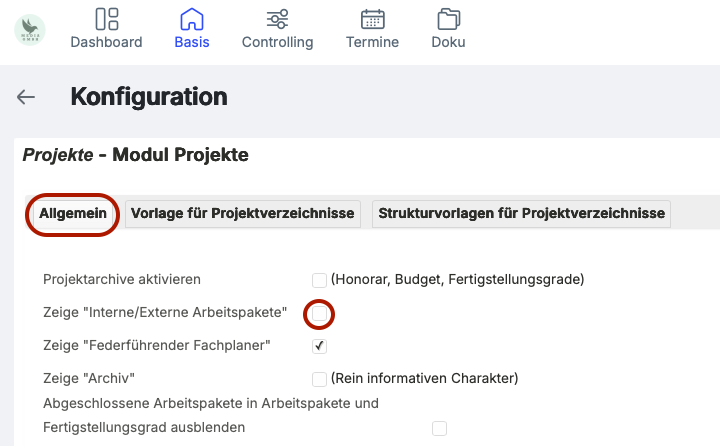Open the Controlling sliders icon

[x=277, y=19]
